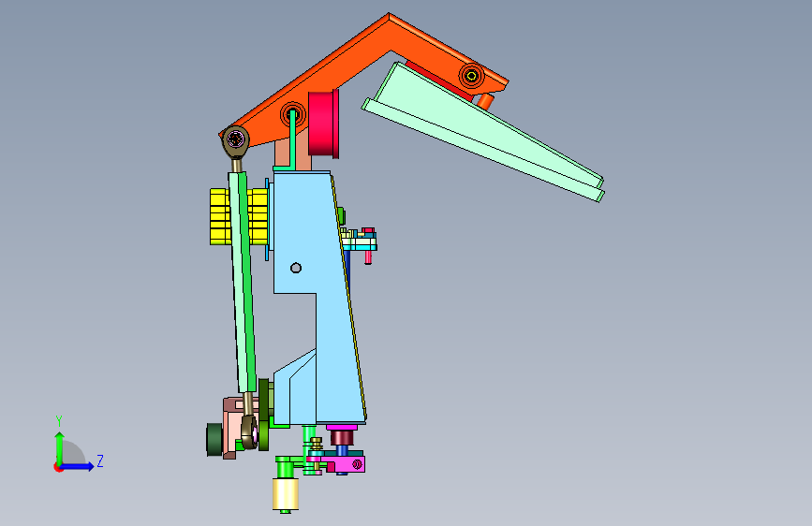Screen dimensions: 812x526
Task: Select the lower rod-end bearing eye
Action: coord(250,431)
